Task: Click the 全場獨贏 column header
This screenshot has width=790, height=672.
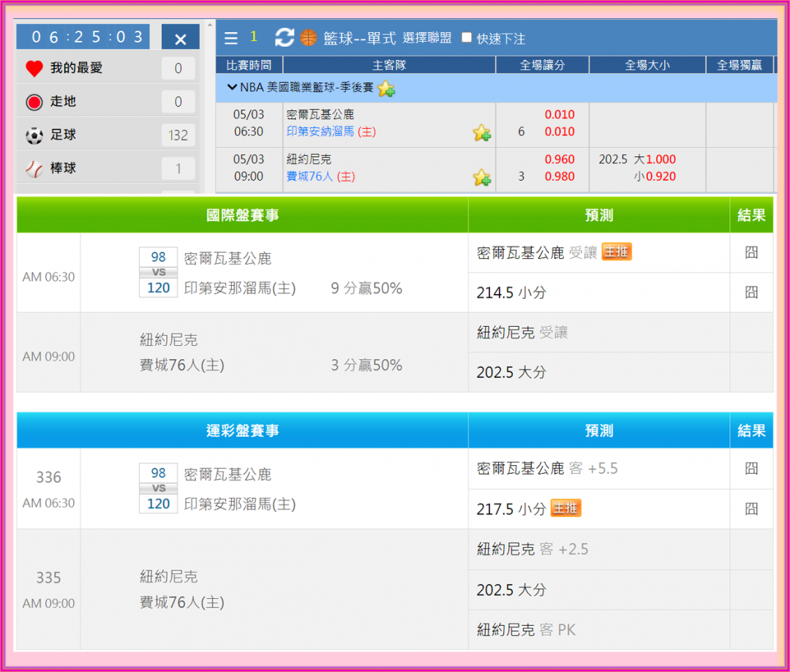Action: pyautogui.click(x=739, y=65)
